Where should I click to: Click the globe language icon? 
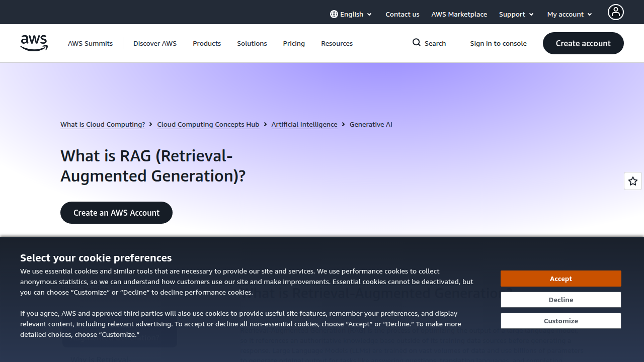[x=334, y=14]
